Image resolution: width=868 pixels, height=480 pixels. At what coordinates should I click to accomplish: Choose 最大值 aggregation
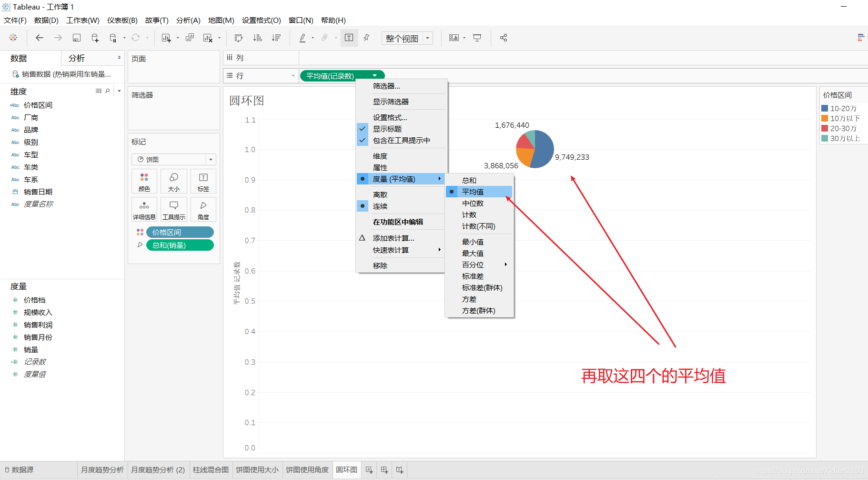479,254
